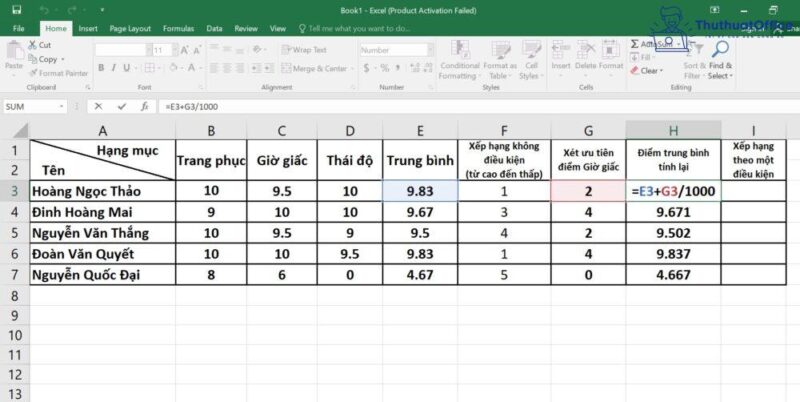Select column H header
The image size is (800, 402).
pyautogui.click(x=673, y=131)
